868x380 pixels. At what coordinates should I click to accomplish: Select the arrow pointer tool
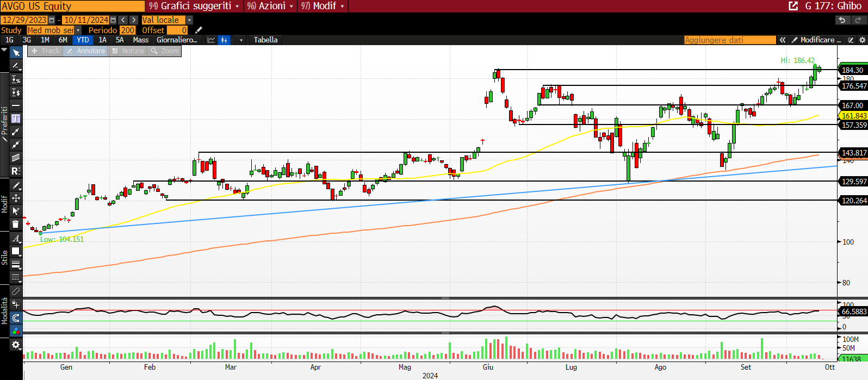16,53
